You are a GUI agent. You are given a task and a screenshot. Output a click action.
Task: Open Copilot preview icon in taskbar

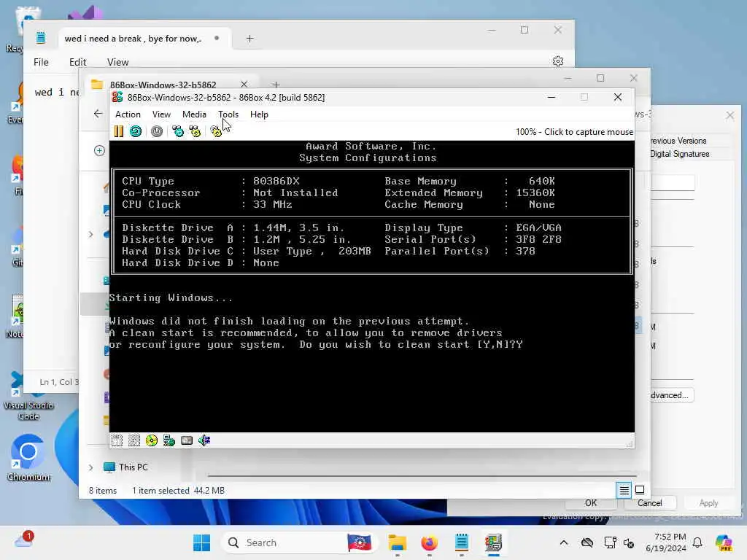pos(723,542)
